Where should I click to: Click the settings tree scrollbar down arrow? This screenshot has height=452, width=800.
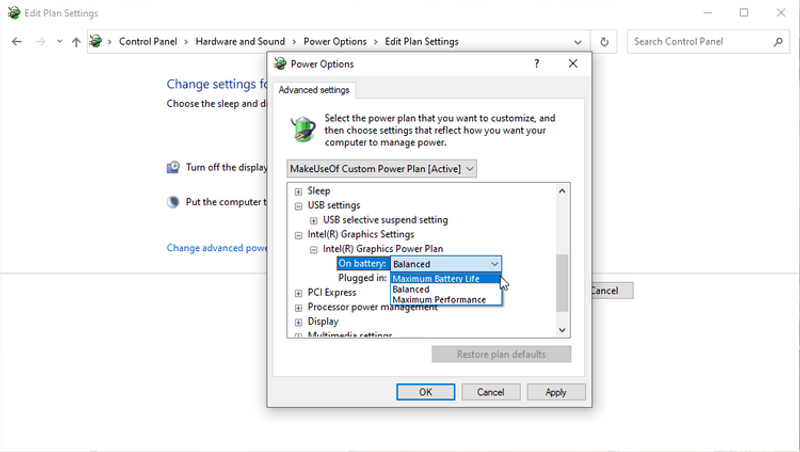[x=561, y=328]
